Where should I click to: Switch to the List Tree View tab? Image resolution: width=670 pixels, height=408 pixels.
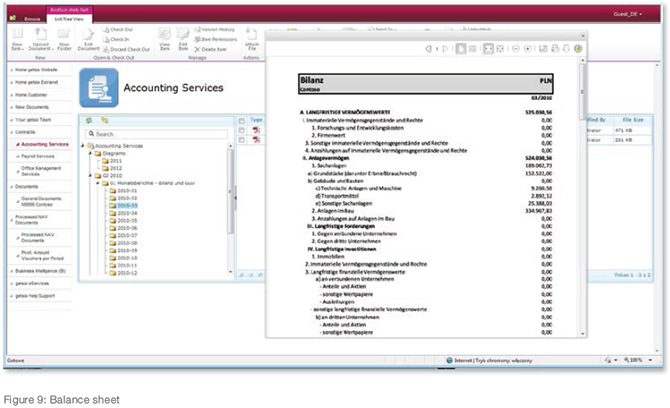tap(69, 19)
